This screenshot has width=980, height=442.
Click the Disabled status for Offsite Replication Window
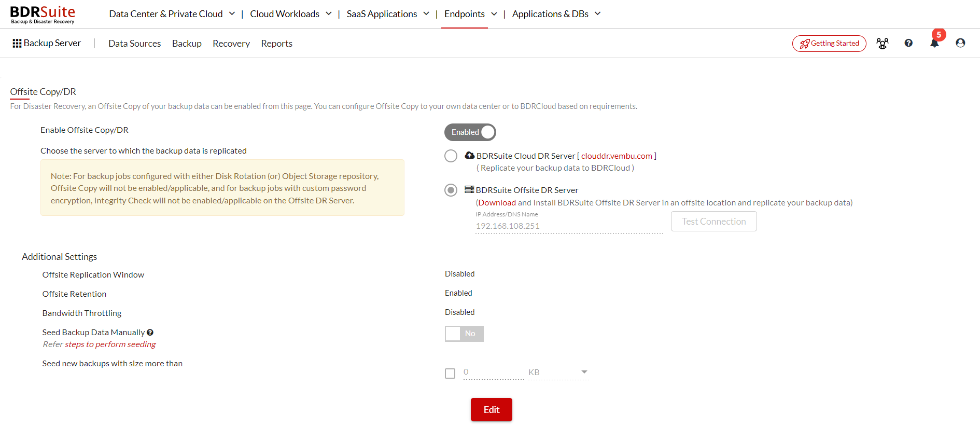click(x=459, y=274)
